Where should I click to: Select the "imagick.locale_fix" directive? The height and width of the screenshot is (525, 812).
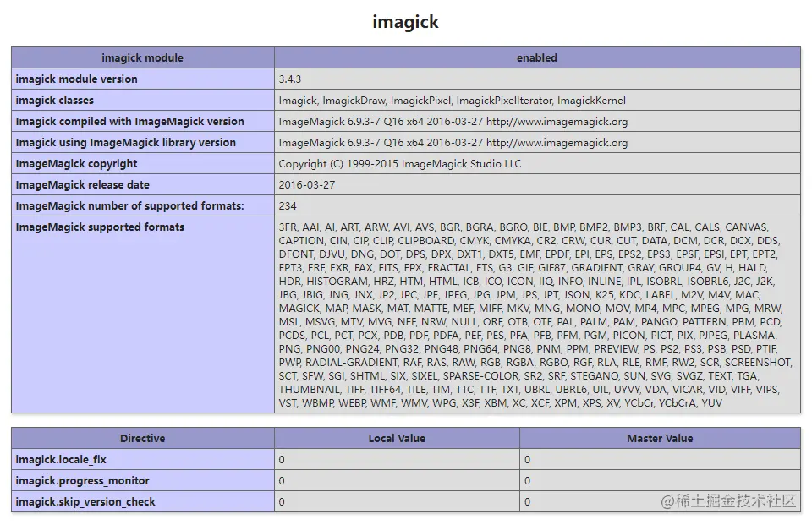(61, 460)
